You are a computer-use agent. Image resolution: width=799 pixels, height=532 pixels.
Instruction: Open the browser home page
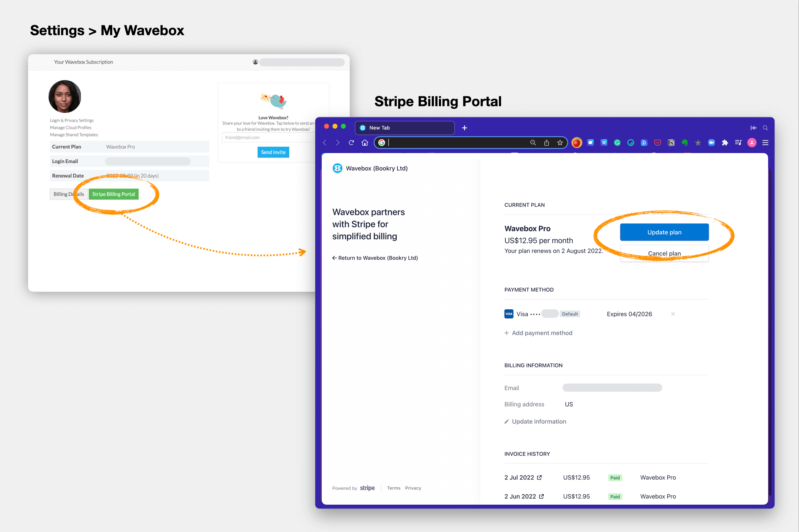(365, 143)
